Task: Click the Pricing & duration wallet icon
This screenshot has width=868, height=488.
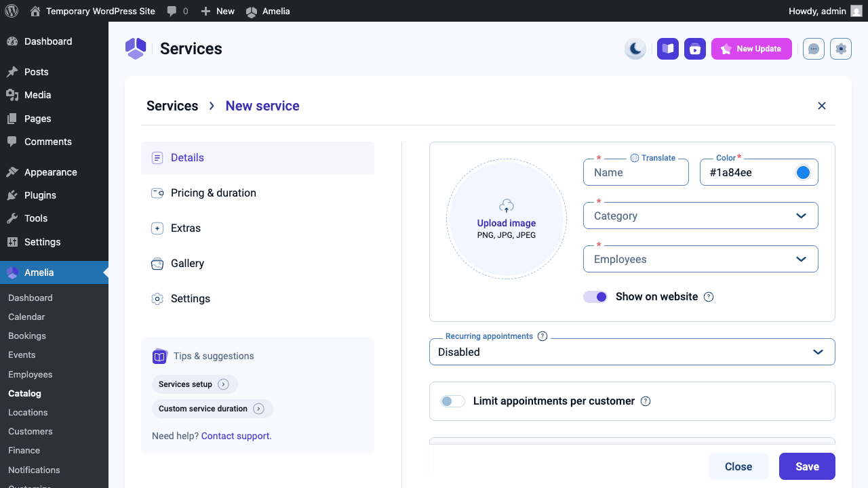Action: point(157,193)
